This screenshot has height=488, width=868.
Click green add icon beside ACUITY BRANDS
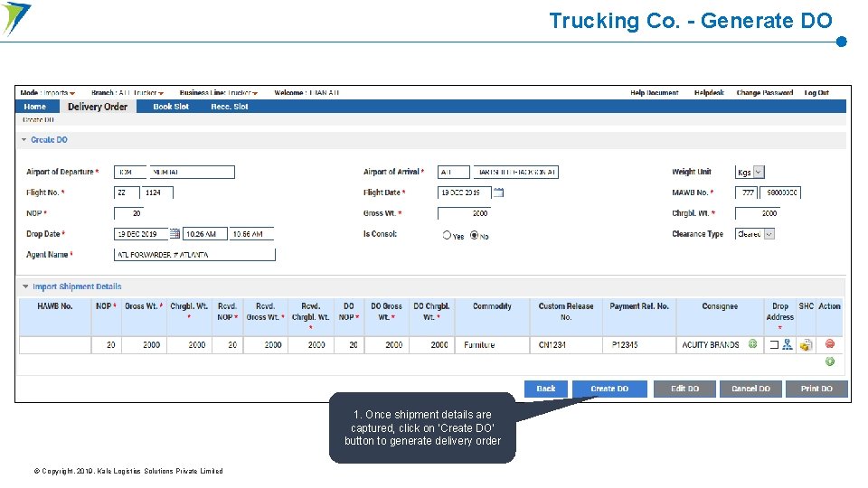click(752, 344)
